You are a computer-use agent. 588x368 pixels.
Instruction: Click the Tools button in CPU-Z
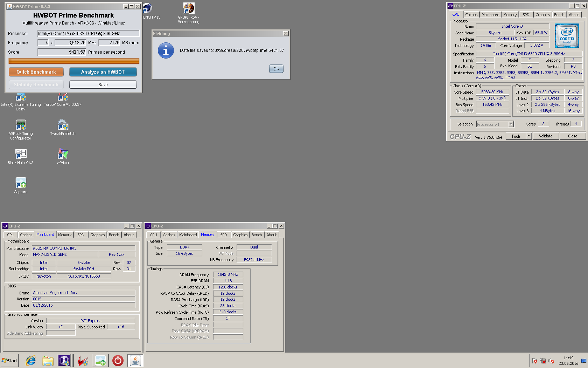[x=516, y=136]
